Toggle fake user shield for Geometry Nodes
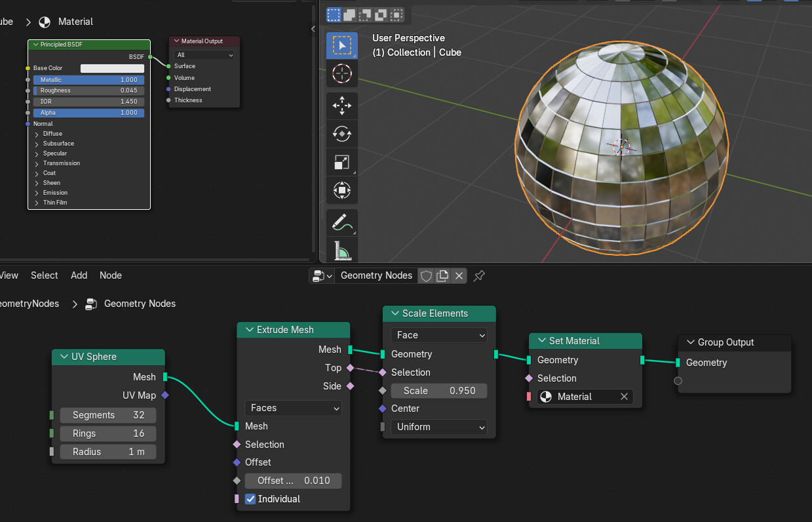This screenshot has height=522, width=812. tap(426, 275)
